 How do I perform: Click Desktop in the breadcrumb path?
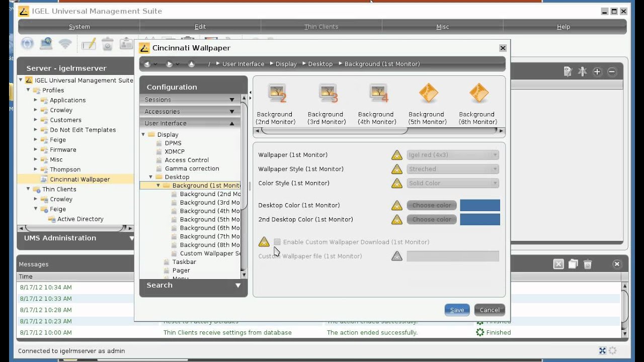(320, 64)
